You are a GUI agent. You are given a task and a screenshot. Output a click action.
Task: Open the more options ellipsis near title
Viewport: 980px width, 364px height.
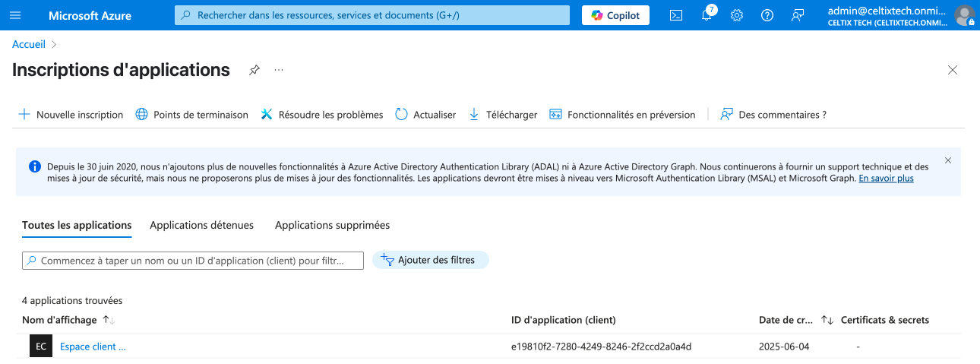(279, 70)
